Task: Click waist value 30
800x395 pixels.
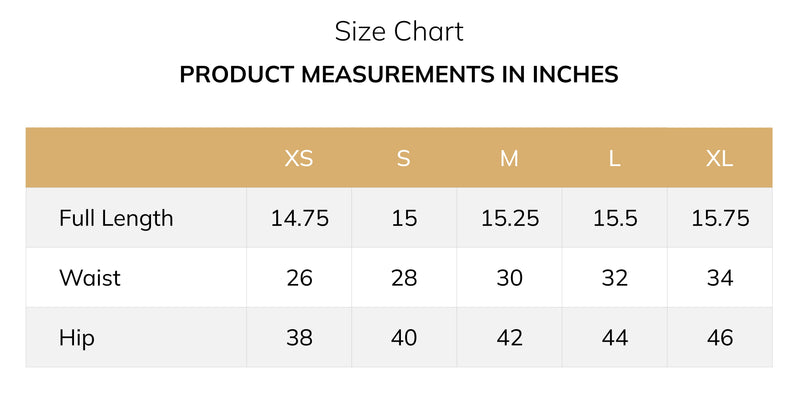Action: point(509,278)
